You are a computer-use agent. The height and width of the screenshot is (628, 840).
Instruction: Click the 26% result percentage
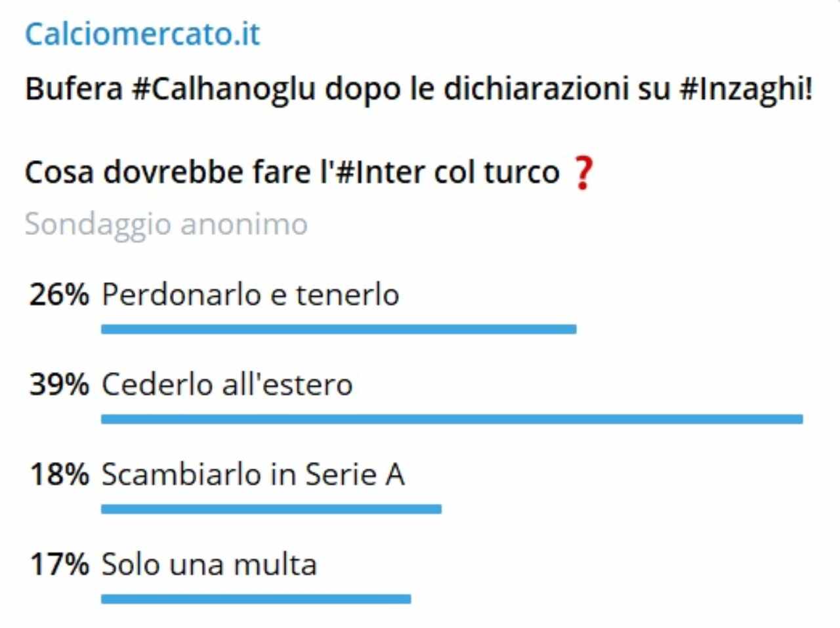(59, 294)
